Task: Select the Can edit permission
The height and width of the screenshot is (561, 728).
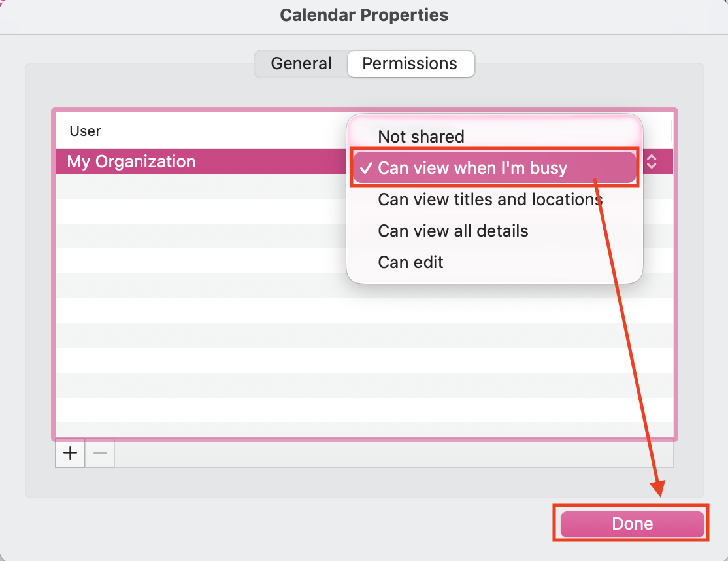Action: click(x=410, y=262)
